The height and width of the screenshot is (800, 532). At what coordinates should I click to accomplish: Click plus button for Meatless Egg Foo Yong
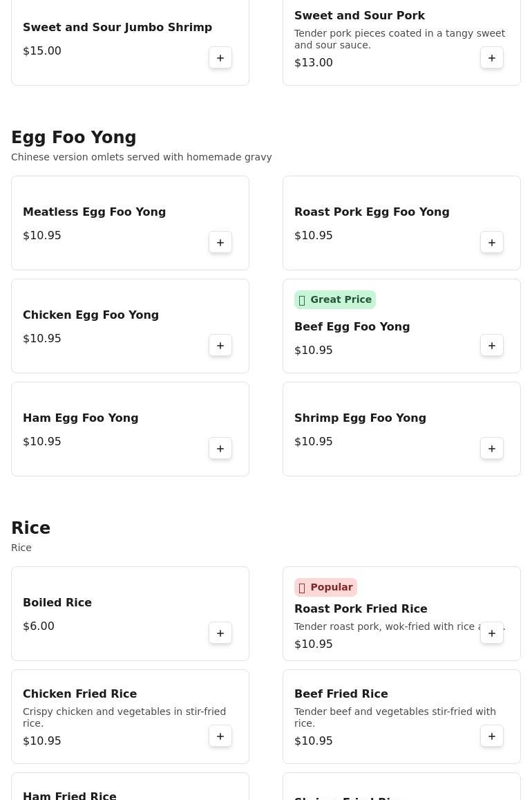(220, 243)
